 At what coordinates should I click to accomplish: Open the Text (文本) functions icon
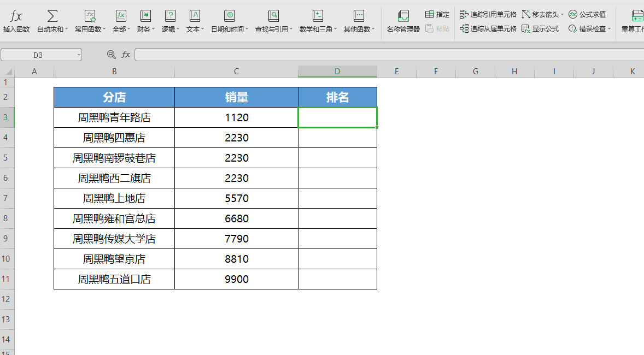tap(195, 16)
